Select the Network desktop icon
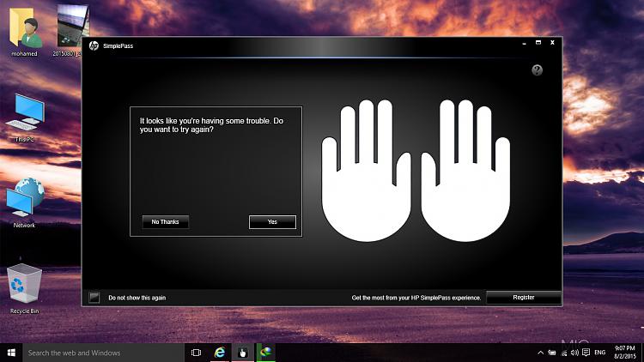644x362 pixels. (25, 202)
